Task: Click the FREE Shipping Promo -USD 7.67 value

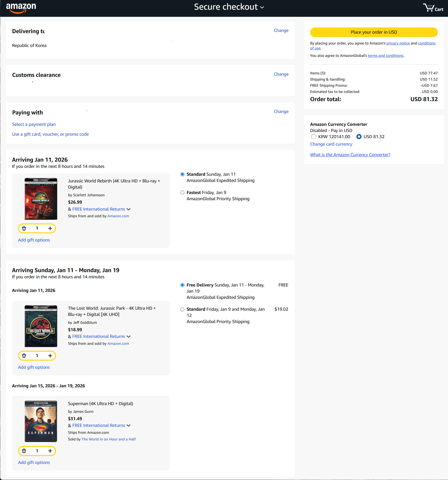Action: (429, 86)
